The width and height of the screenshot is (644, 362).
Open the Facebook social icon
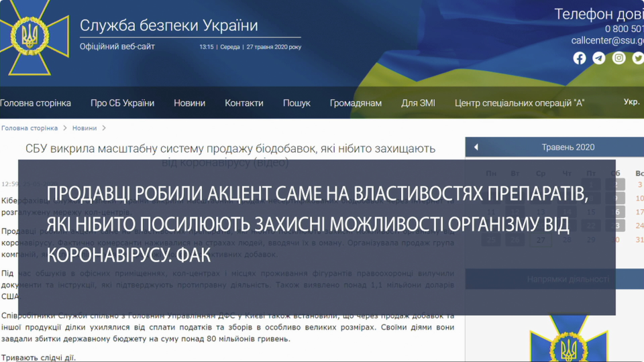[x=580, y=58]
